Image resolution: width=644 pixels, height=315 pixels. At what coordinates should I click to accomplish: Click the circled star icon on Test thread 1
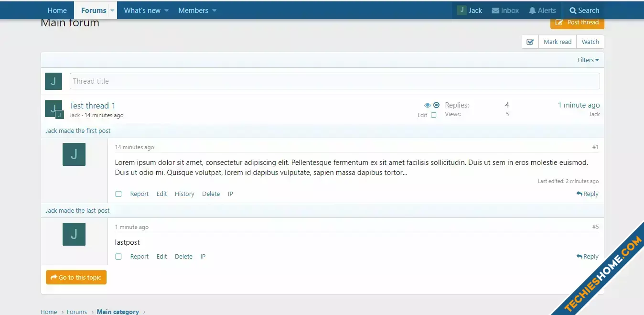pyautogui.click(x=436, y=105)
